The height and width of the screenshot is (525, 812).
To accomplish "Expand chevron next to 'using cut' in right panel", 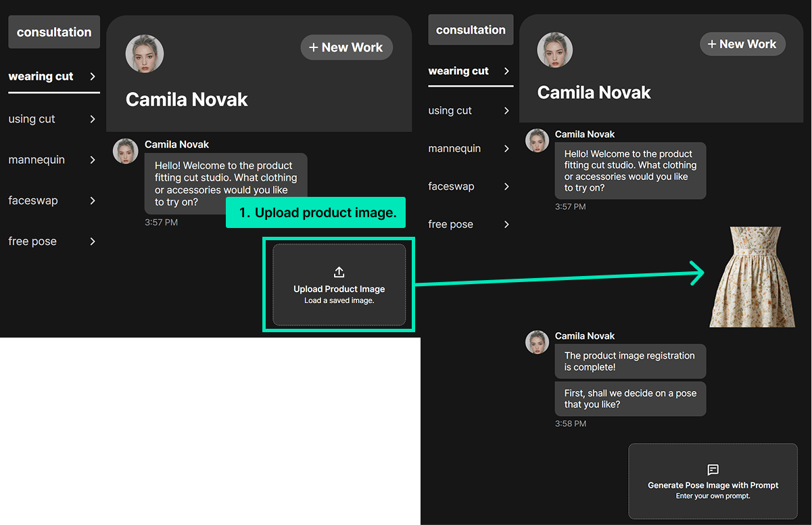I will pyautogui.click(x=506, y=110).
